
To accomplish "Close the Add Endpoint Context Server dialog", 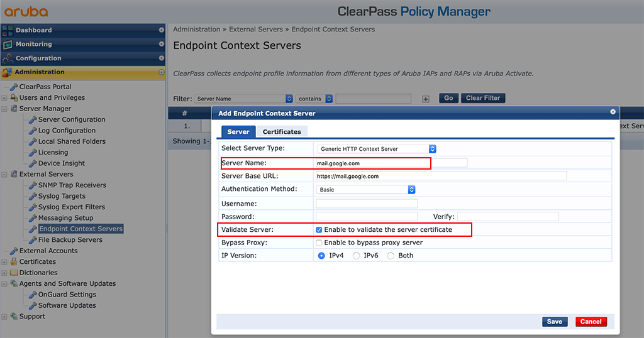I will tap(613, 112).
